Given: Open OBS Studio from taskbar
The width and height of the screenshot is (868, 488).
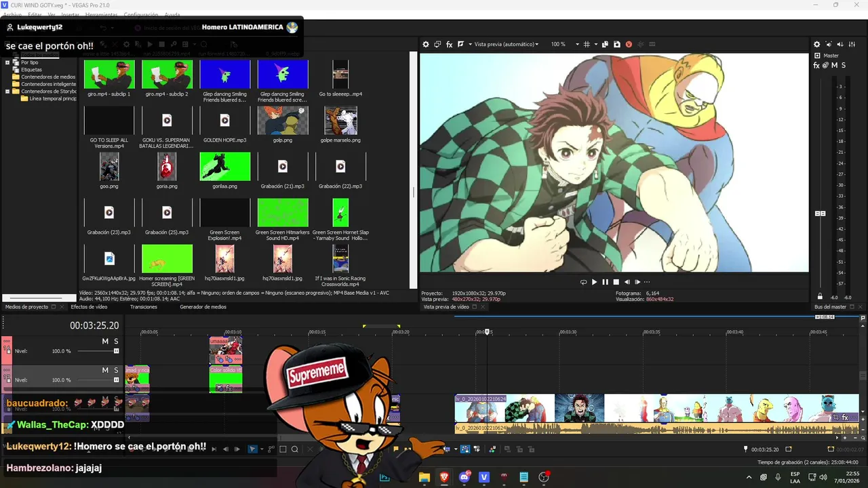Looking at the screenshot, I should point(544,477).
